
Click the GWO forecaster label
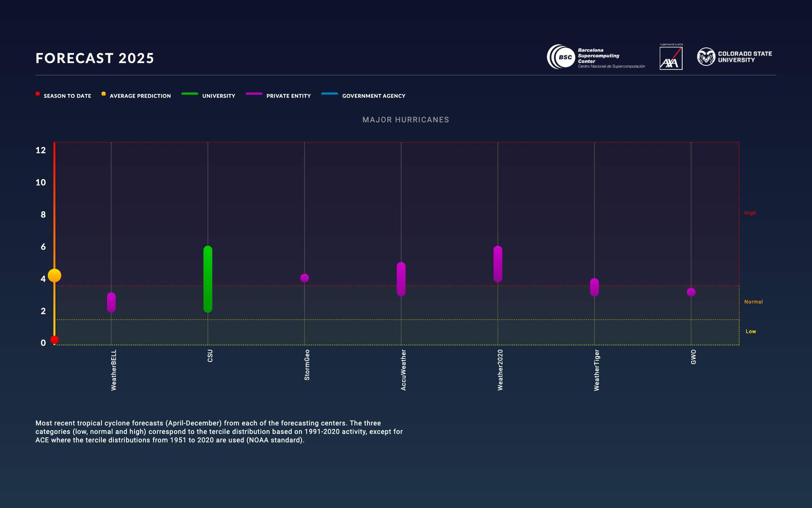[x=693, y=357]
